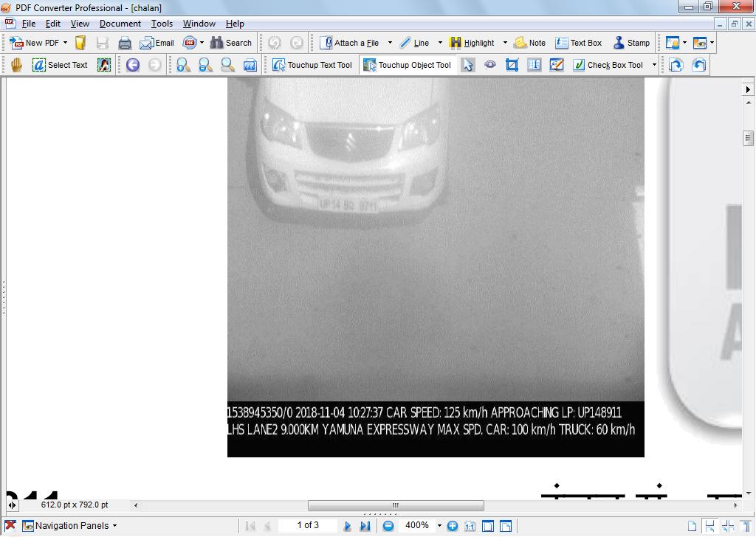Expand the Highlight tool dropdown arrow
756x537 pixels.
click(x=505, y=43)
